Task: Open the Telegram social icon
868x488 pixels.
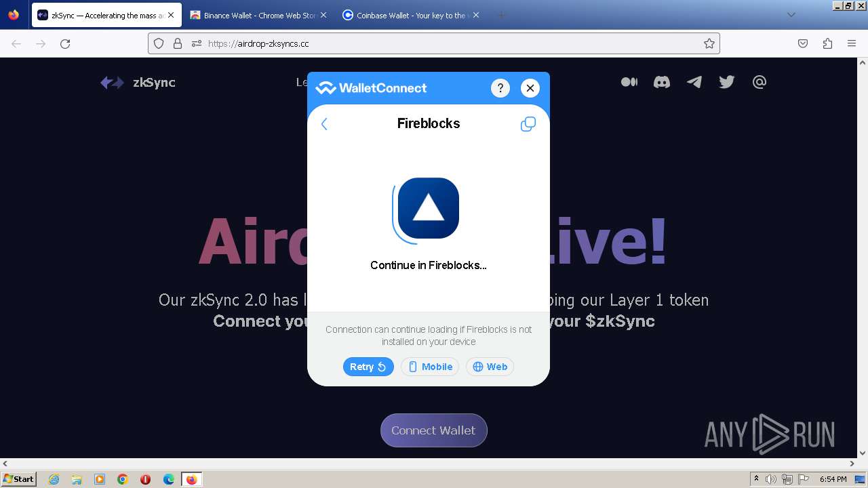Action: click(694, 82)
